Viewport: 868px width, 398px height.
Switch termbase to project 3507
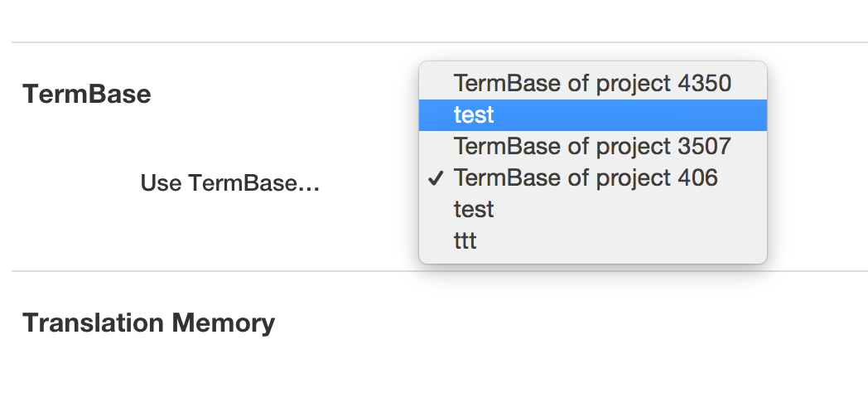pos(592,146)
